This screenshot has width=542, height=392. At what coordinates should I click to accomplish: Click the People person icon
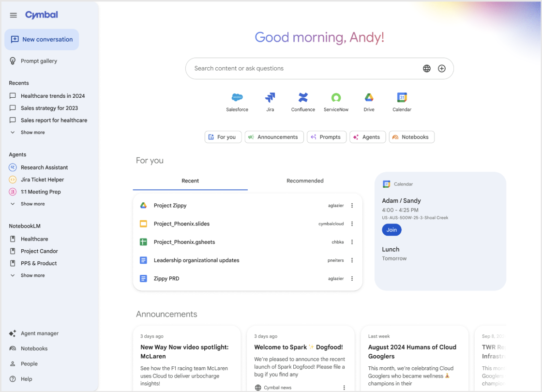pos(13,363)
